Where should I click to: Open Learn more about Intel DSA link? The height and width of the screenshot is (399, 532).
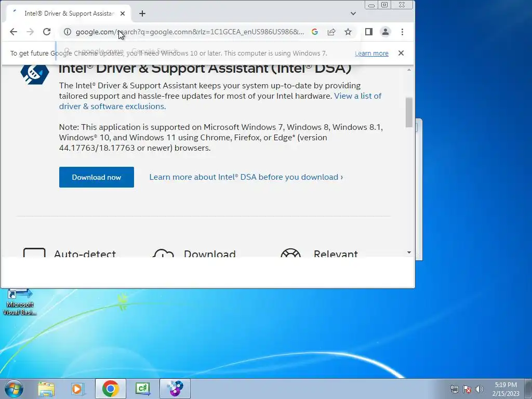pos(246,177)
